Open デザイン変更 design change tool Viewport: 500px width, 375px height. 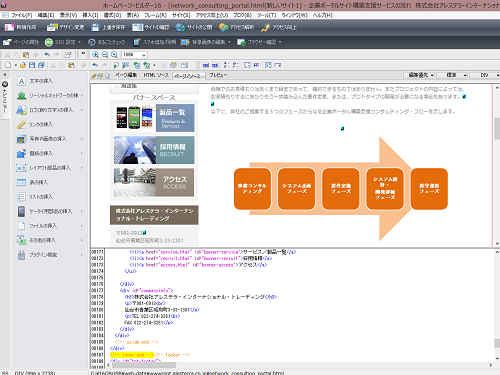pyautogui.click(x=65, y=27)
